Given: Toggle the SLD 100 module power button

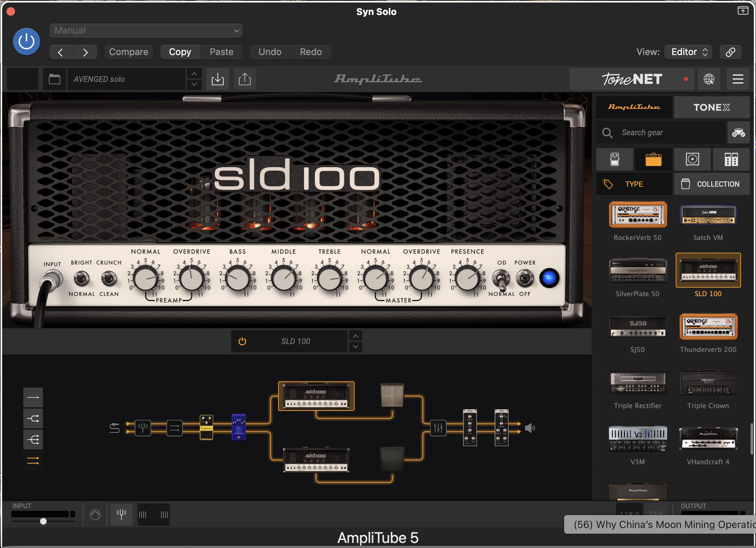Looking at the screenshot, I should pos(242,342).
